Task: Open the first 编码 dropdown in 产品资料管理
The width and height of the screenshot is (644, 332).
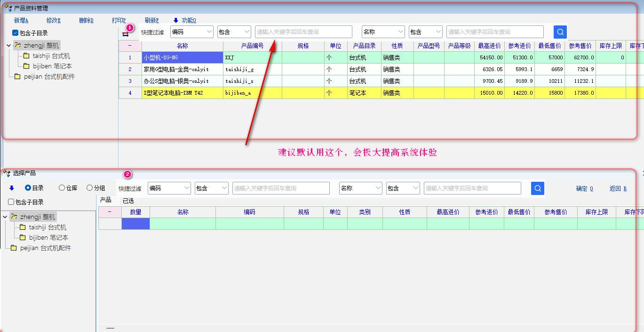Action: (191, 32)
